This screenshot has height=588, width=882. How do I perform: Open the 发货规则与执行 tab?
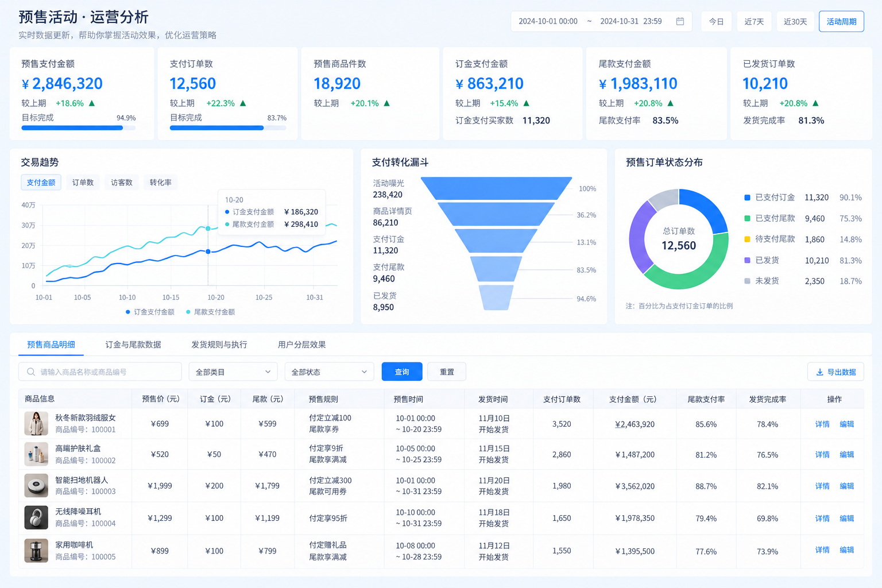tap(219, 345)
